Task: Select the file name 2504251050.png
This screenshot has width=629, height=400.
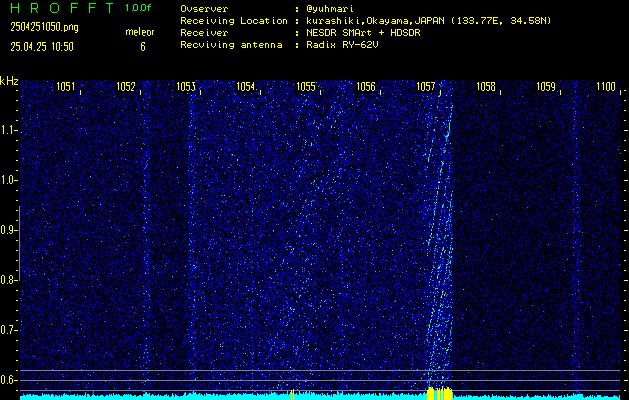Action: pyautogui.click(x=44, y=27)
